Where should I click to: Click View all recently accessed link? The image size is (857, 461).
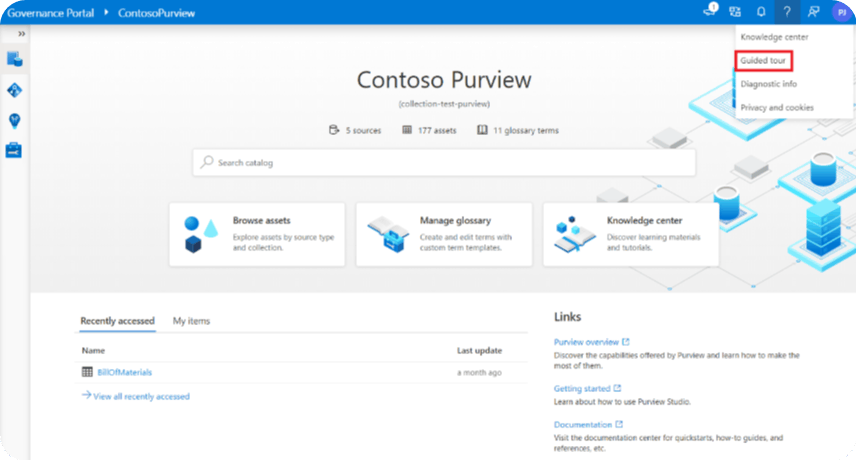pos(136,396)
